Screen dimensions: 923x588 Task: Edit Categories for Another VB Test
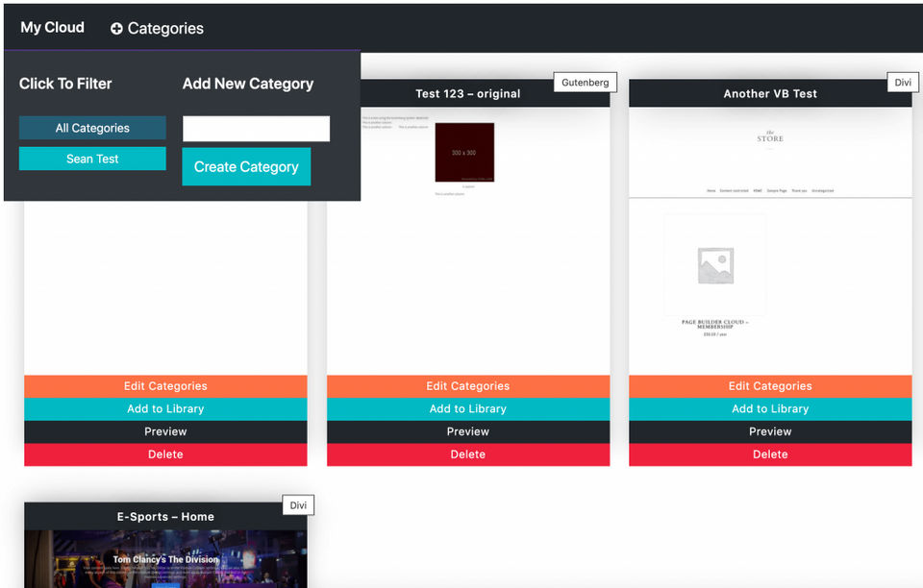point(770,386)
